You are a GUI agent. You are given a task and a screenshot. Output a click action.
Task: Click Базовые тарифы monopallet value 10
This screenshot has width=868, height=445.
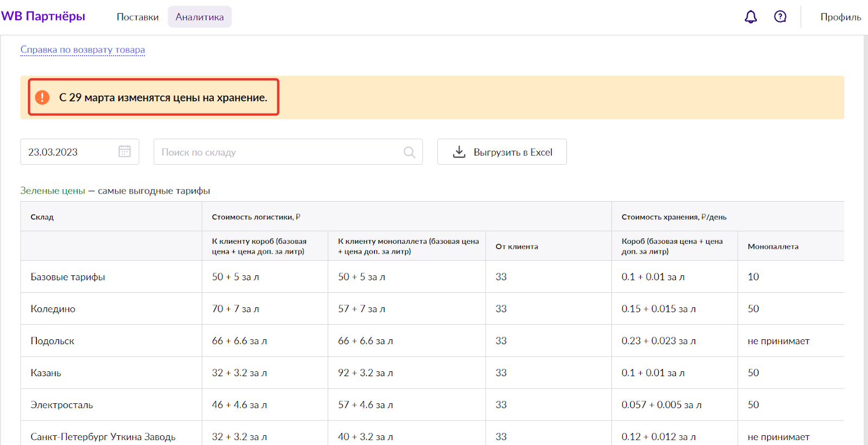[754, 277]
